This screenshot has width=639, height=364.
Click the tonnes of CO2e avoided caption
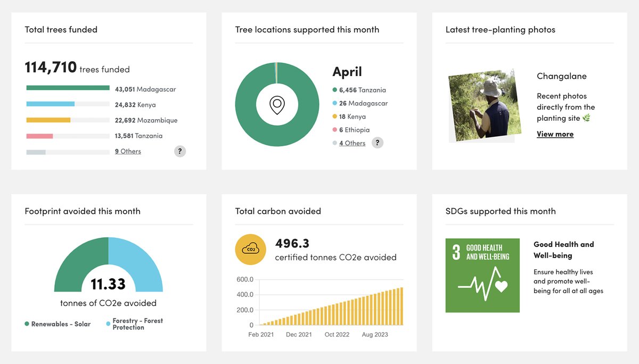[109, 303]
